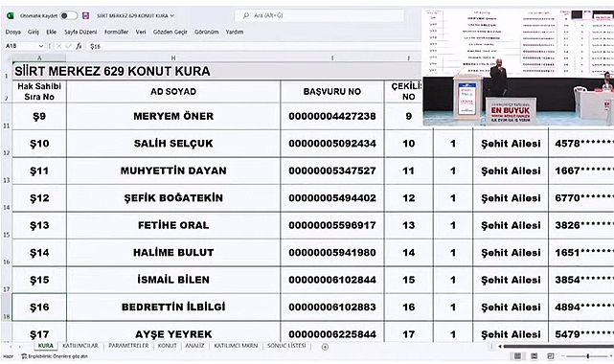Select application number 00000005092434
Screen dimensions: 614x364
[x=332, y=144]
